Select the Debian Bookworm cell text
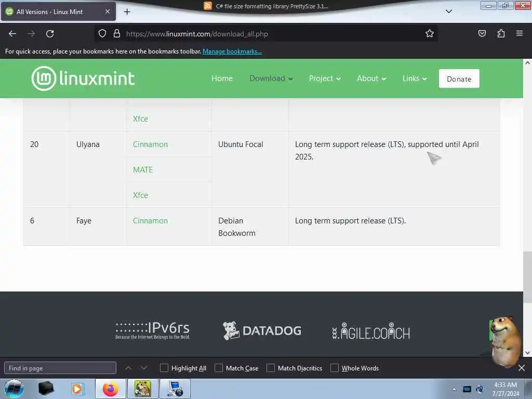Viewport: 532px width, 399px height. click(237, 227)
